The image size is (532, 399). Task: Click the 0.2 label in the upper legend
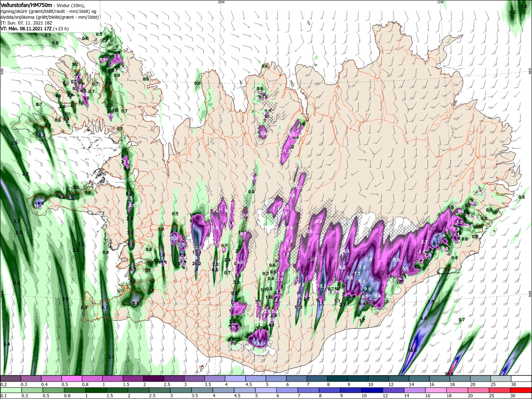coord(3,384)
